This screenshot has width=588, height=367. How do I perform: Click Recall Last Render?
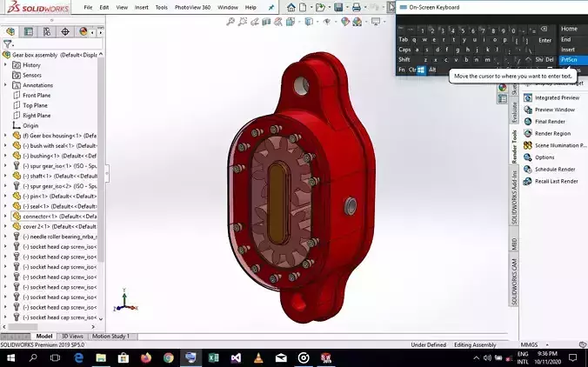pos(551,182)
